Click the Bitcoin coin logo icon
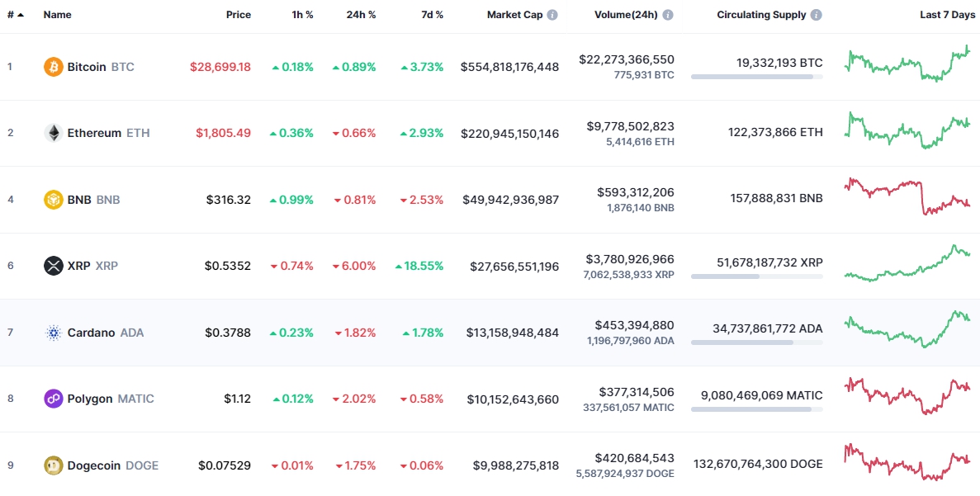 [x=53, y=67]
